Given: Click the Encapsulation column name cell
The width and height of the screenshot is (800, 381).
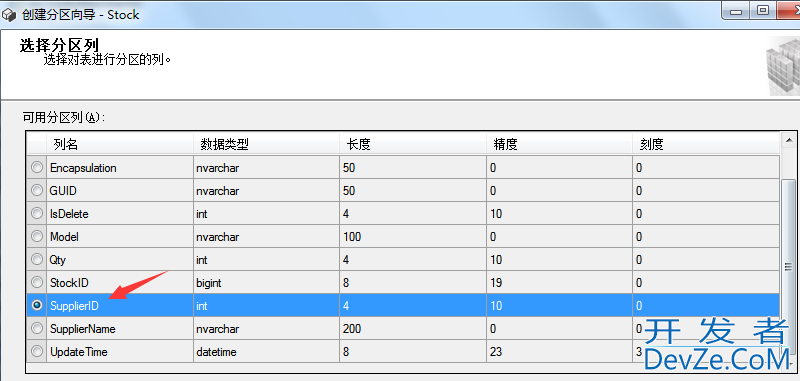Looking at the screenshot, I should (x=120, y=167).
